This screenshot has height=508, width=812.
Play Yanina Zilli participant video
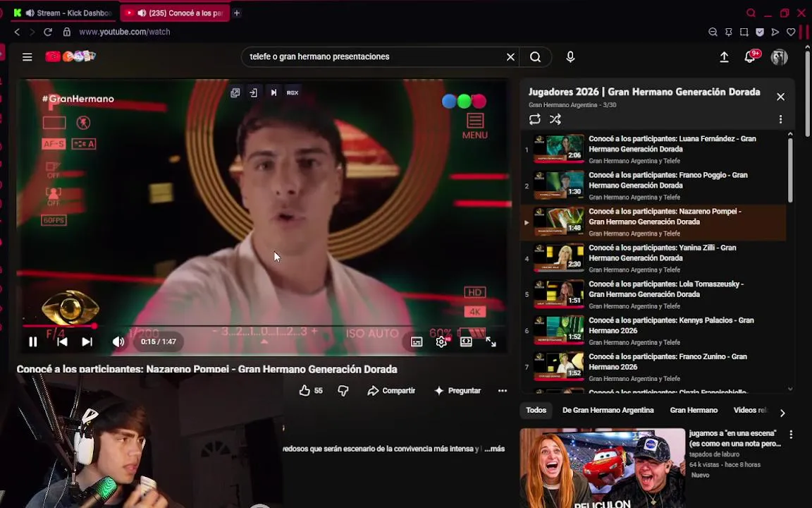click(x=653, y=258)
